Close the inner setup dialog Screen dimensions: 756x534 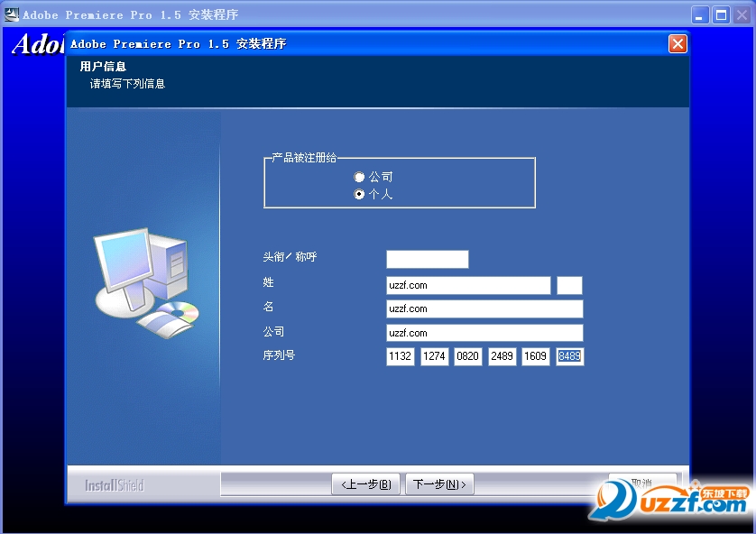678,44
